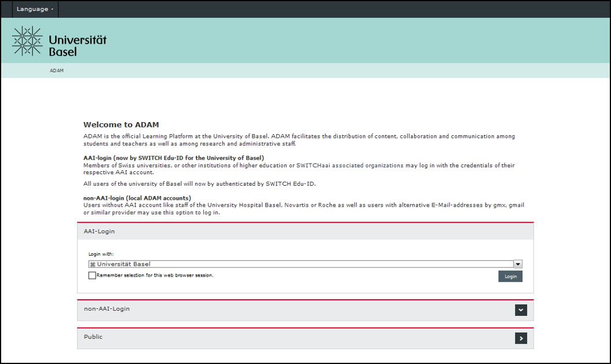
Task: Click the bold 'AAI-login (now by SWITCH Edu-ID)' heading
Action: 174,158
